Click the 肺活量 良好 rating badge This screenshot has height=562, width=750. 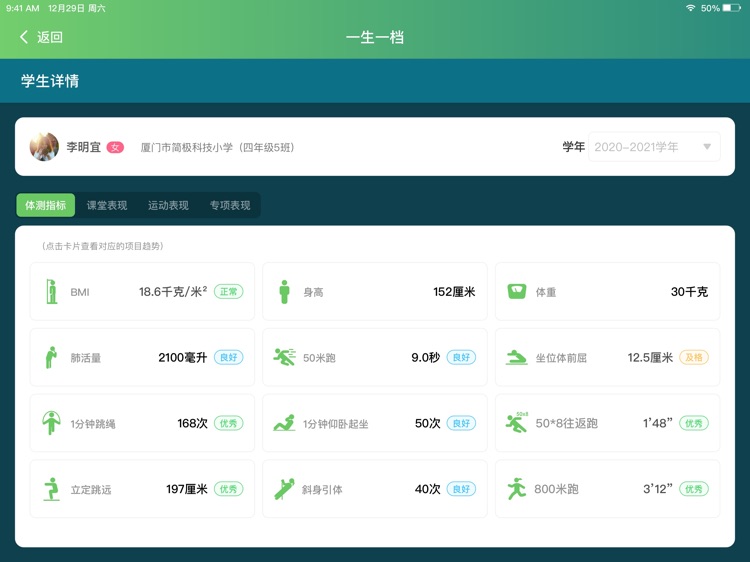click(x=229, y=357)
